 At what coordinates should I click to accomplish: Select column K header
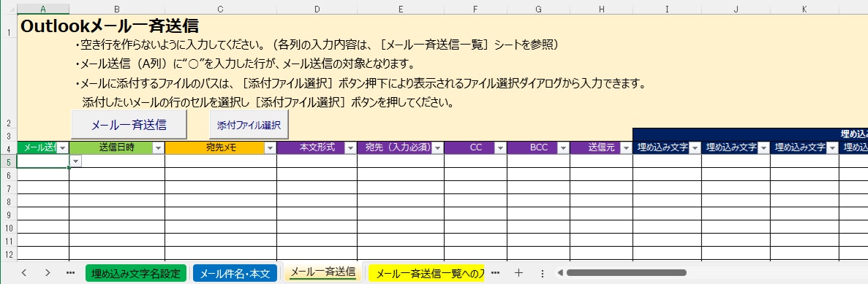coord(804,9)
